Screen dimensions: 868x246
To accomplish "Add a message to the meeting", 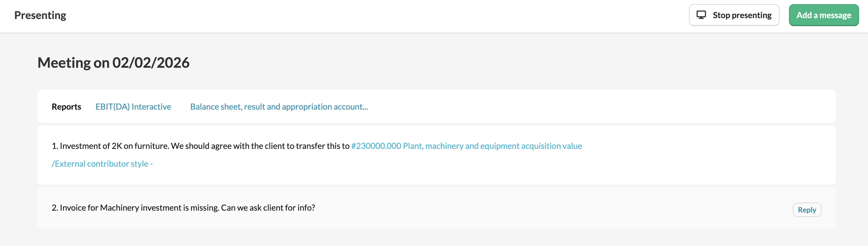I will (x=823, y=15).
